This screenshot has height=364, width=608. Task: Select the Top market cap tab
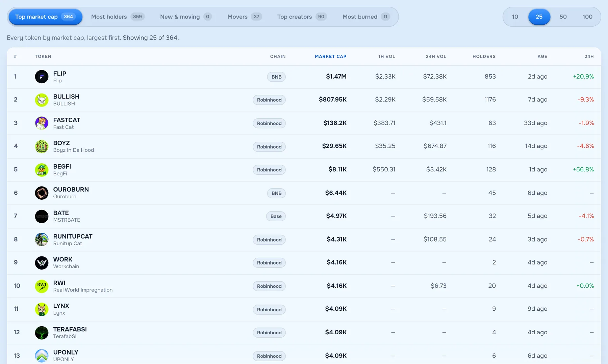(45, 17)
